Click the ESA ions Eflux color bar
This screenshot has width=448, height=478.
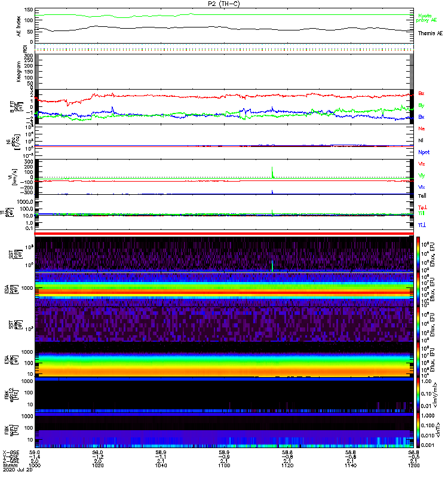418,289
